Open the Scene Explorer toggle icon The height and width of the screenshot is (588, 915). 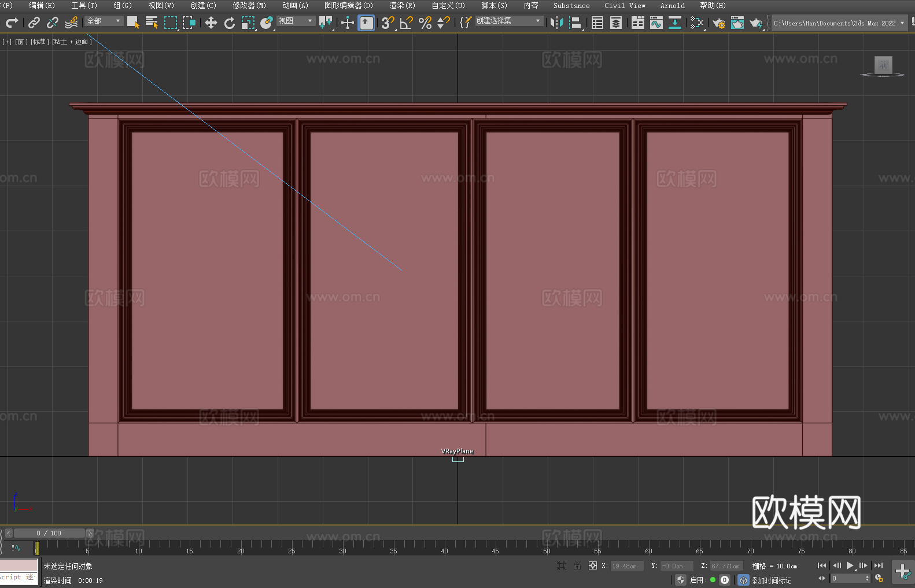tap(597, 23)
